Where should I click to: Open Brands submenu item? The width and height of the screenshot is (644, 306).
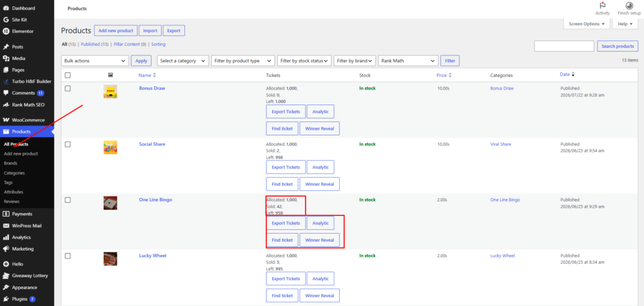(10, 163)
